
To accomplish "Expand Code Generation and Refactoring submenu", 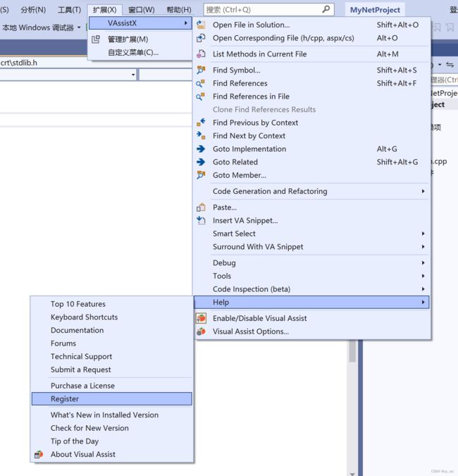I will pyautogui.click(x=423, y=191).
